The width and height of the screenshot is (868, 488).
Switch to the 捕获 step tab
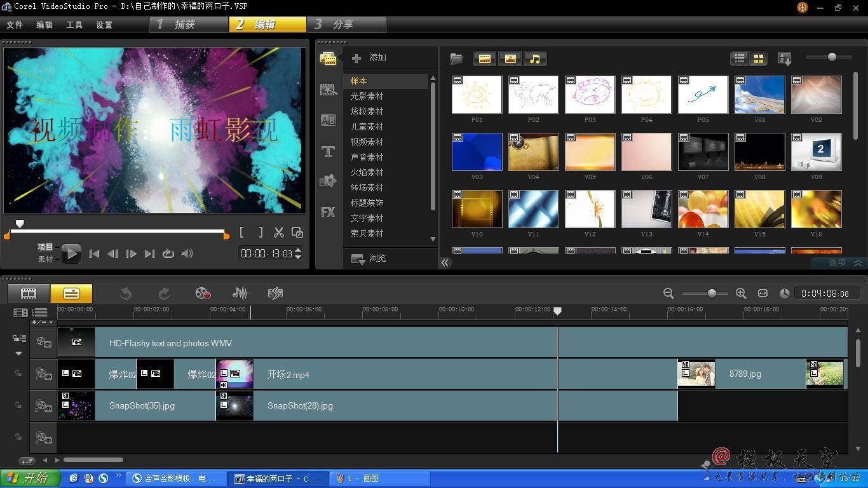tap(189, 24)
